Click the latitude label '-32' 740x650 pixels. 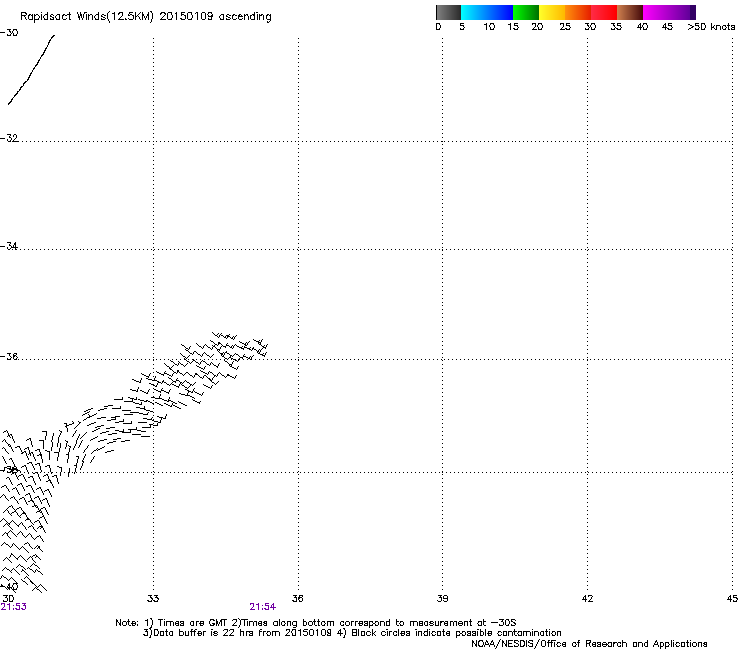click(9, 138)
